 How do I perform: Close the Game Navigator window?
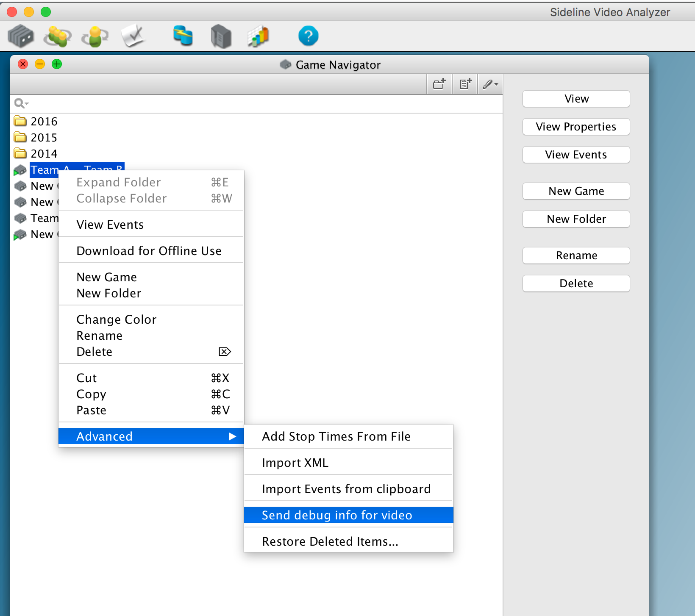[x=23, y=64]
